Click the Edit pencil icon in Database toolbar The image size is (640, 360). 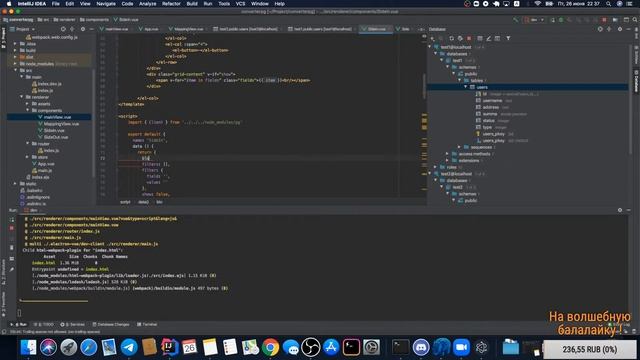coord(489,38)
